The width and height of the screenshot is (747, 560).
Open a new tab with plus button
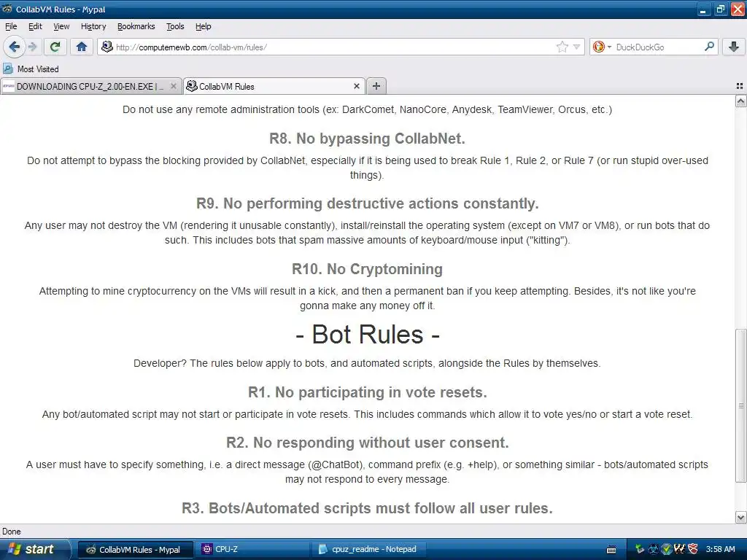point(376,86)
